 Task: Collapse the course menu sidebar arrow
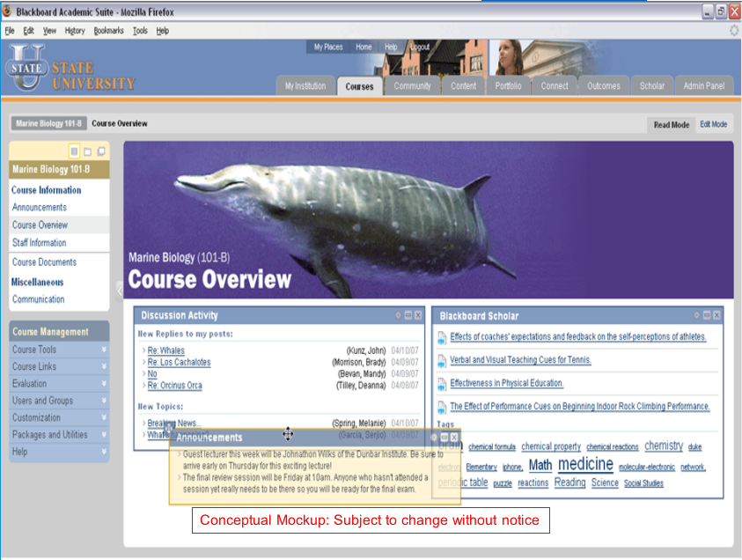(119, 291)
